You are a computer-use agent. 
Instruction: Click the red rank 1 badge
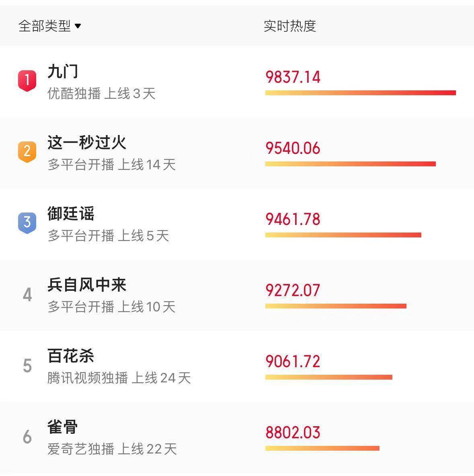point(27,81)
